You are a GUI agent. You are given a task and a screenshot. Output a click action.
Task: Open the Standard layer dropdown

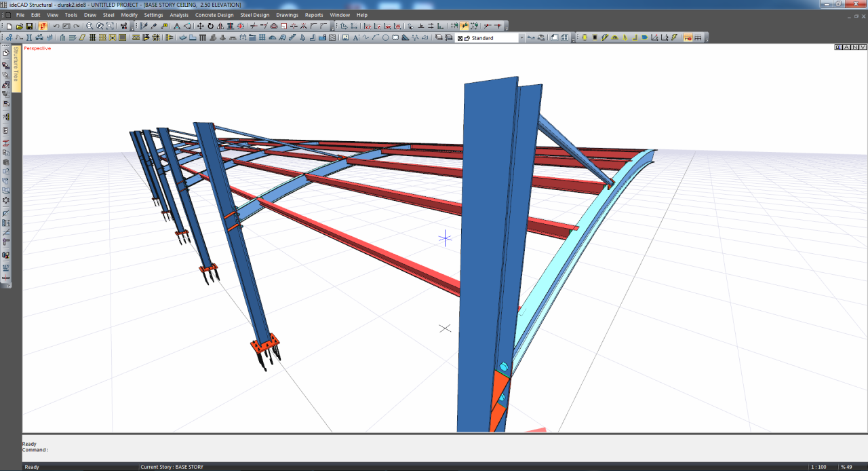click(x=521, y=38)
